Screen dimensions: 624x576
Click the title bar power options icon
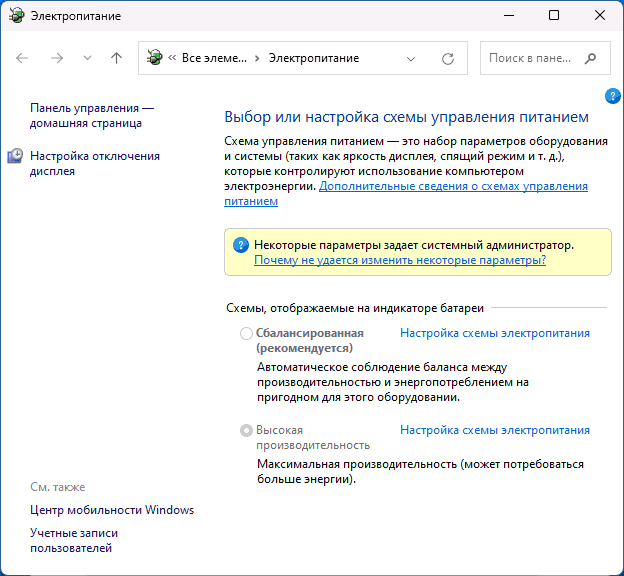point(16,16)
